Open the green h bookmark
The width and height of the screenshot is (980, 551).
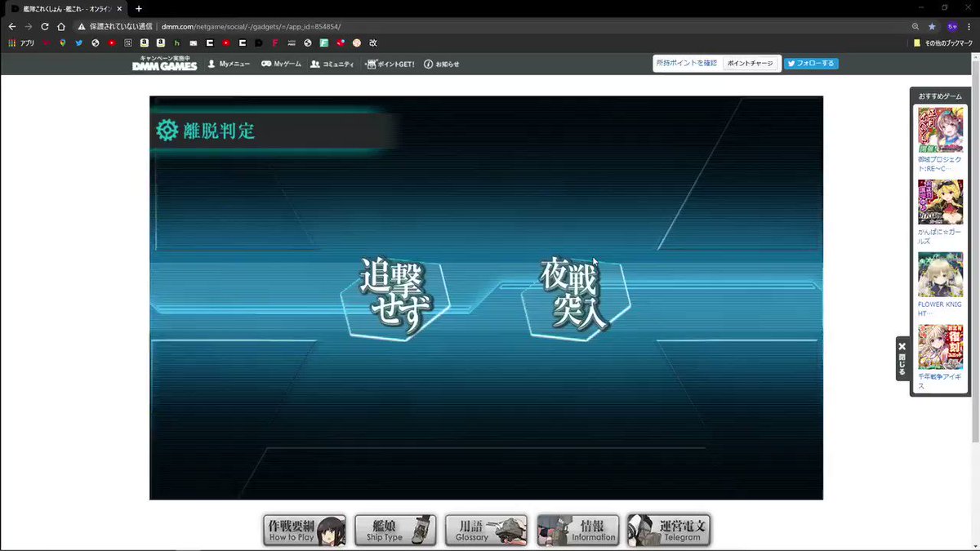[x=177, y=42]
